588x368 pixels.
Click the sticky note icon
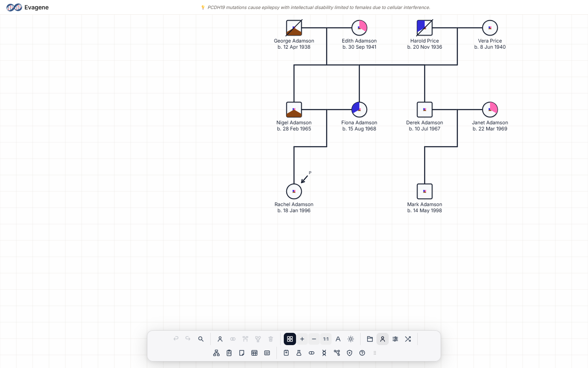click(x=242, y=353)
